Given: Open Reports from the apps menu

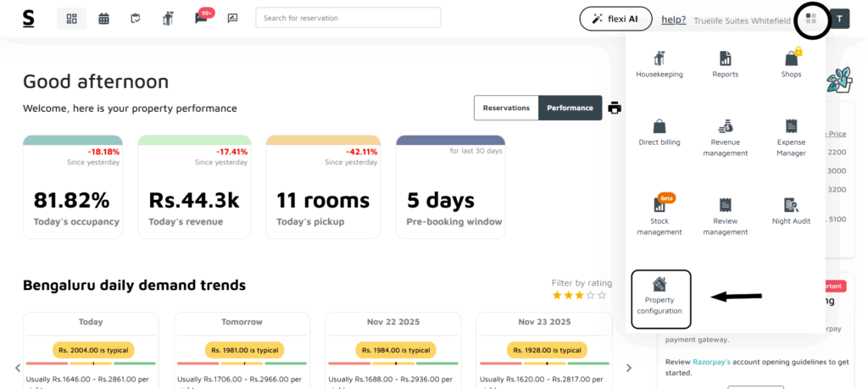Looking at the screenshot, I should pyautogui.click(x=726, y=64).
